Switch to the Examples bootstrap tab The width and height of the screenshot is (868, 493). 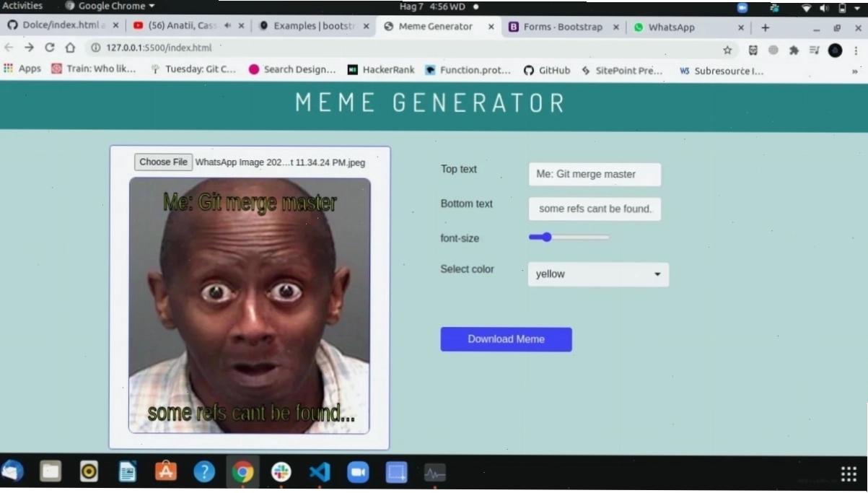307,26
